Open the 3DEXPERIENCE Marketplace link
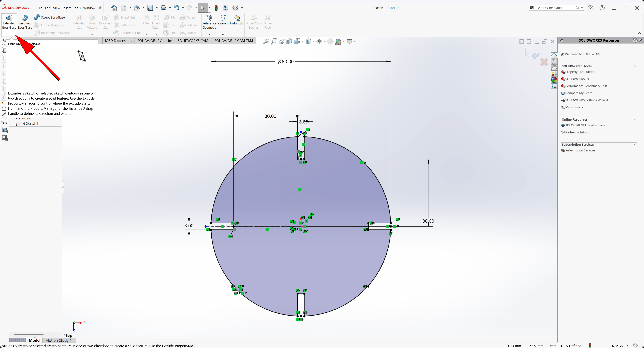 click(x=585, y=125)
